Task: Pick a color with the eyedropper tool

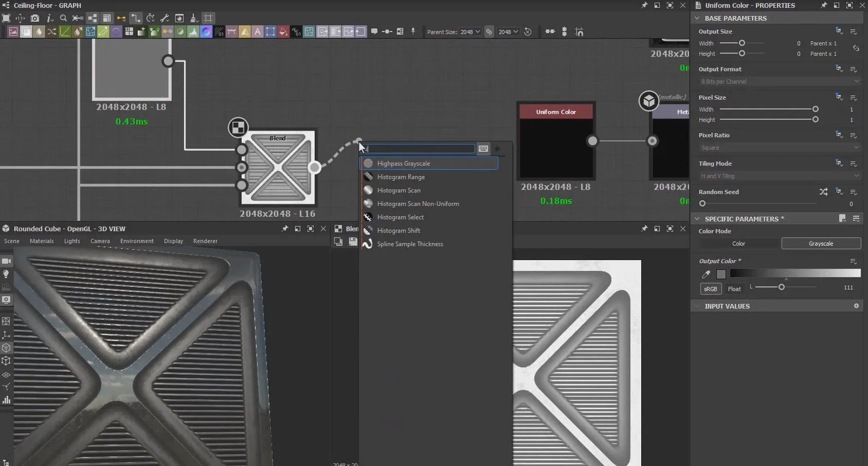Action: point(706,274)
